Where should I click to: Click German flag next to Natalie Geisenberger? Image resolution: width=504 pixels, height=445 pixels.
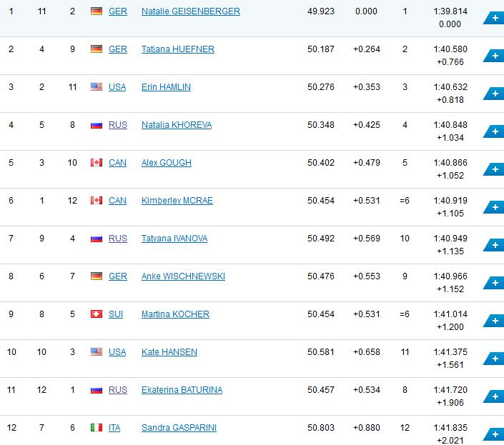pos(97,11)
